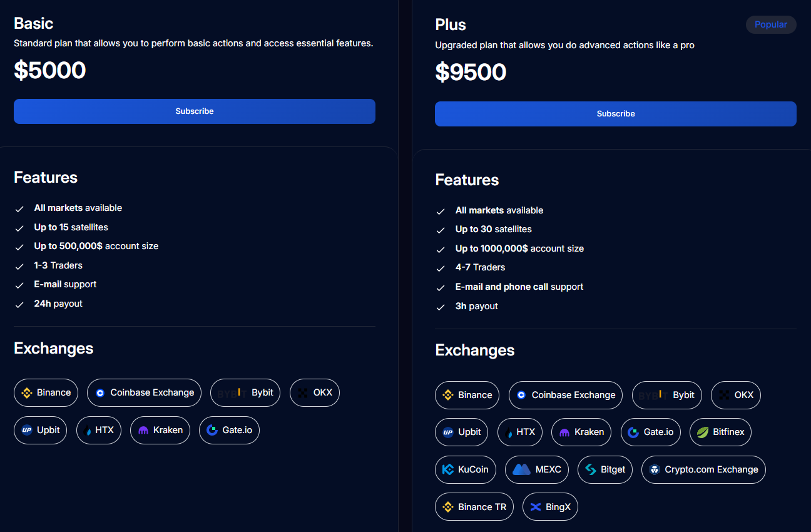The height and width of the screenshot is (532, 811).
Task: Click the Bybit logo in Plus plan exchanges
Action: pos(653,396)
